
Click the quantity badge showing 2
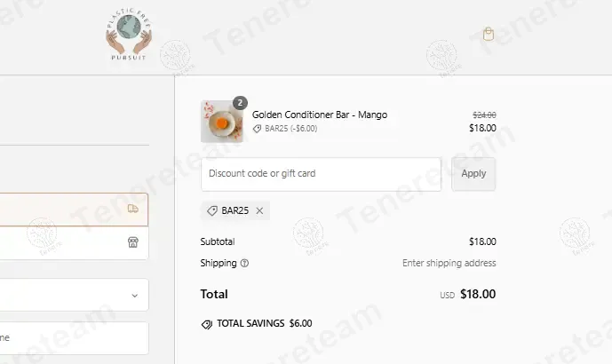(240, 103)
